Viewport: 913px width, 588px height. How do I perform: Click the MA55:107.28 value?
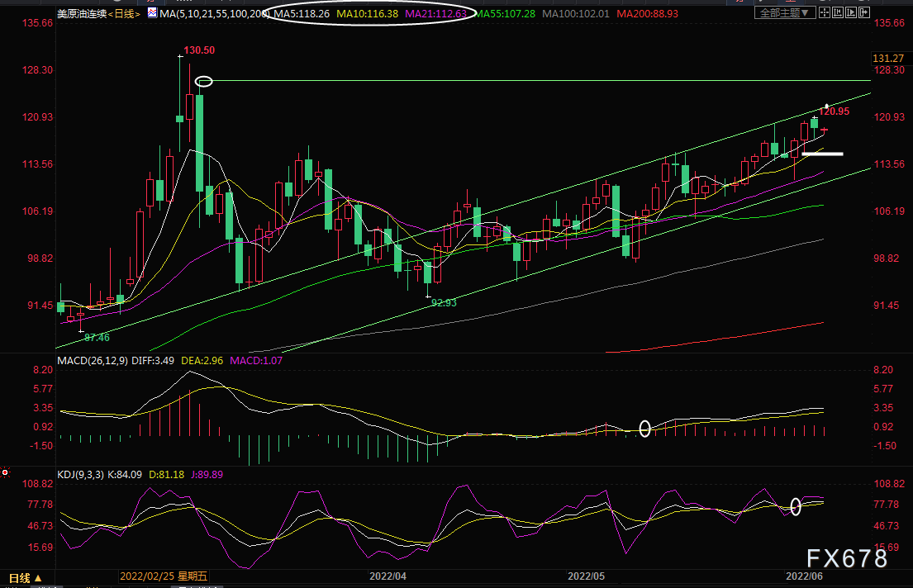point(504,13)
